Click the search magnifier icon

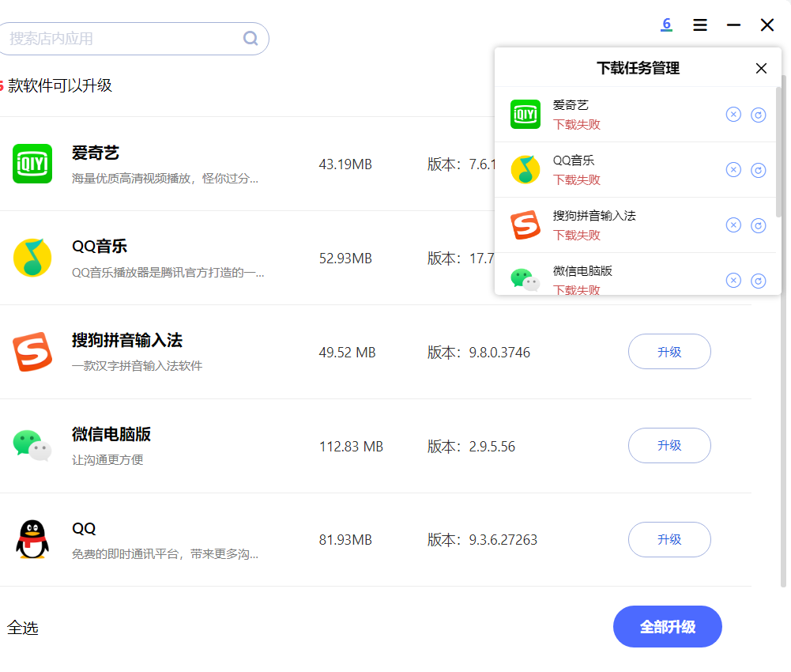point(250,39)
